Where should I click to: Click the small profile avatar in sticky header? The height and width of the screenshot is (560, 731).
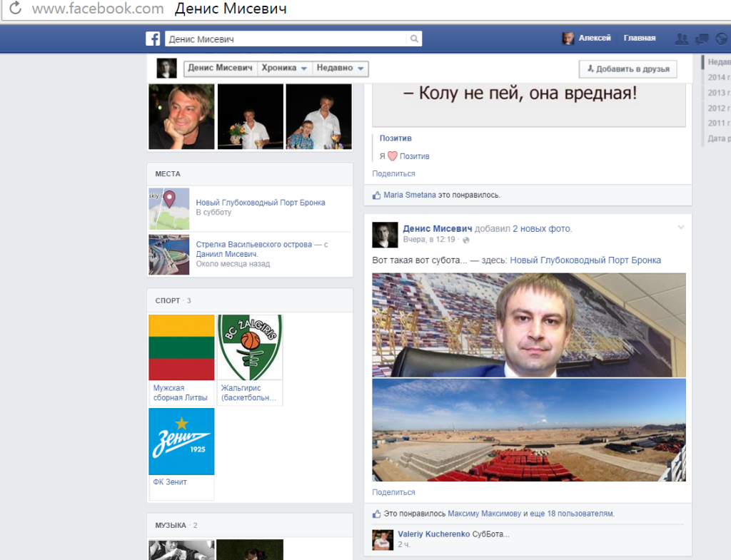coord(166,68)
